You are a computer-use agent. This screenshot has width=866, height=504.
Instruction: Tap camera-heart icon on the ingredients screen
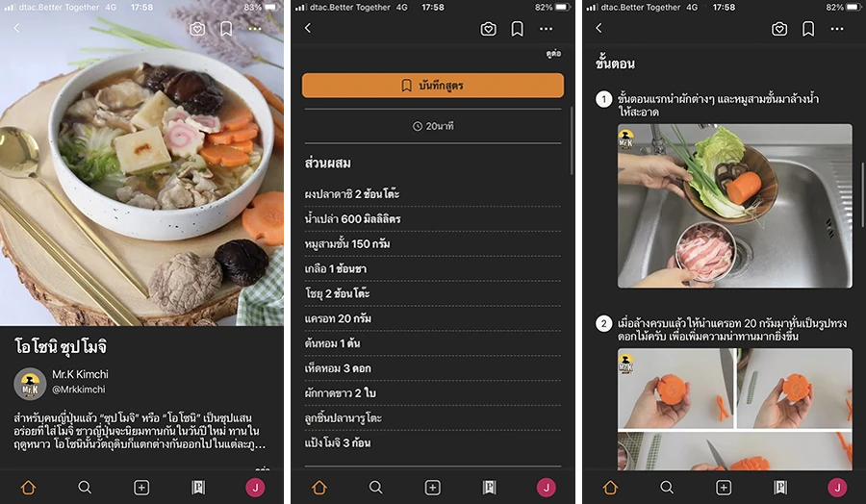[488, 29]
